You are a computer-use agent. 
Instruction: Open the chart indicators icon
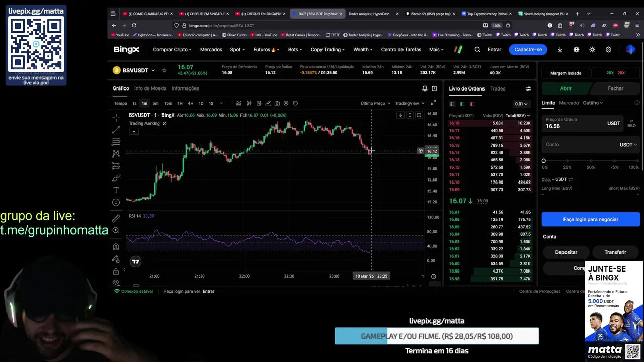(238, 103)
